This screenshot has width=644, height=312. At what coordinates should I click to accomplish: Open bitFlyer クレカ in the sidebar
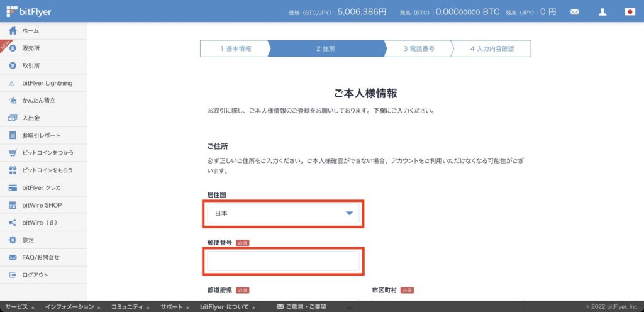43,187
